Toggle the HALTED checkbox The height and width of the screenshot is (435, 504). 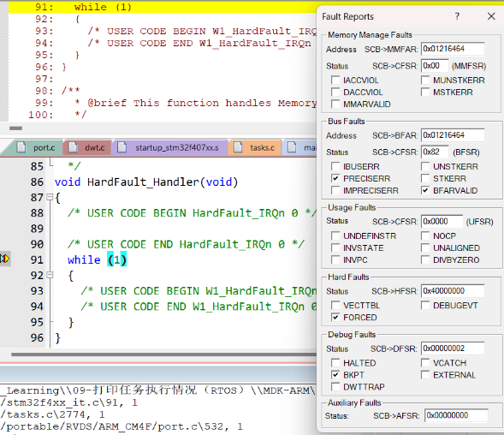tap(335, 363)
